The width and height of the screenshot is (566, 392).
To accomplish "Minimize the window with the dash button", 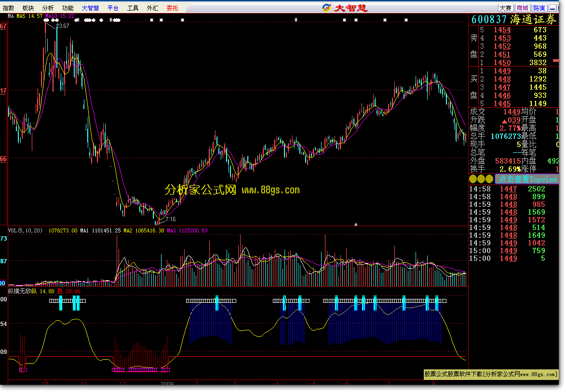I will point(553,8).
